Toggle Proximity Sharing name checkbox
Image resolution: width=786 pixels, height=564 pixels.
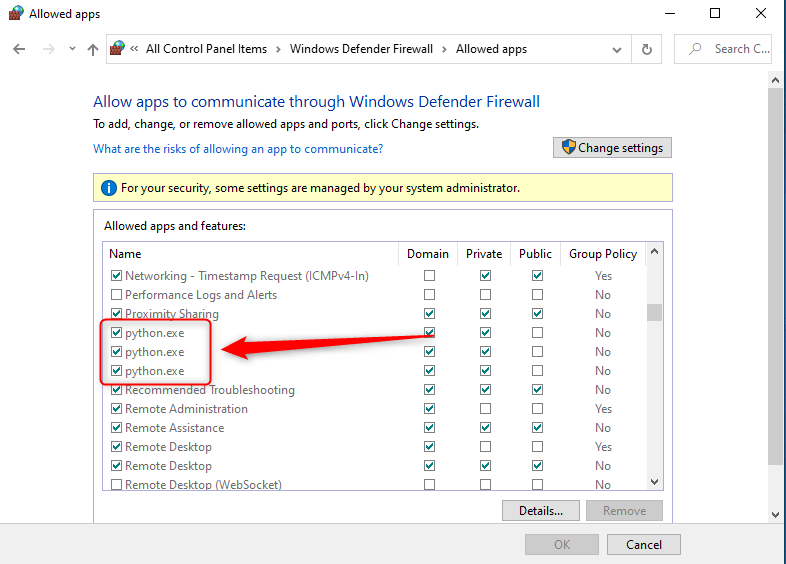click(x=116, y=313)
